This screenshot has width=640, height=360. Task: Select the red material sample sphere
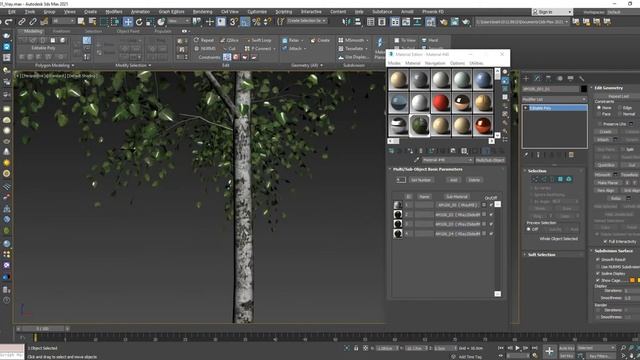point(440,102)
